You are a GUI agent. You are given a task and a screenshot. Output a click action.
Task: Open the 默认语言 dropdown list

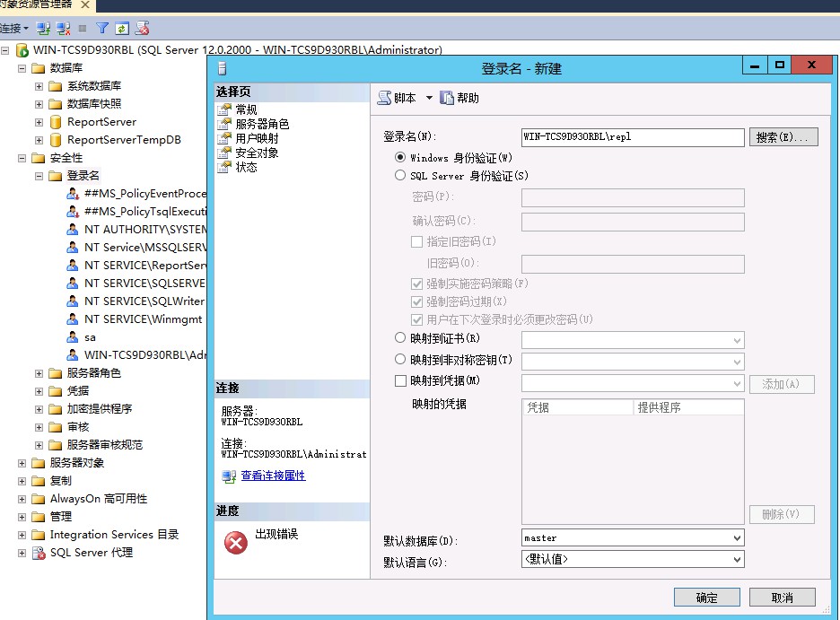737,559
